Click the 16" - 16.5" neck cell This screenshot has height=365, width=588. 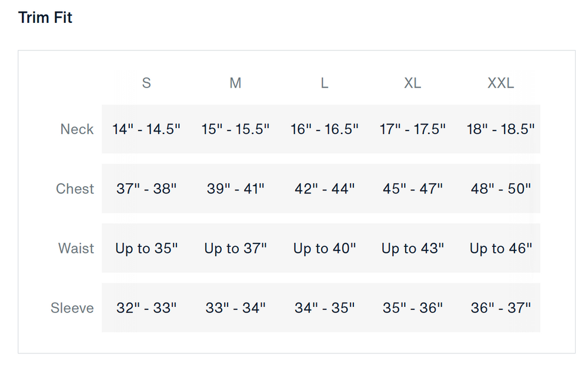(325, 129)
